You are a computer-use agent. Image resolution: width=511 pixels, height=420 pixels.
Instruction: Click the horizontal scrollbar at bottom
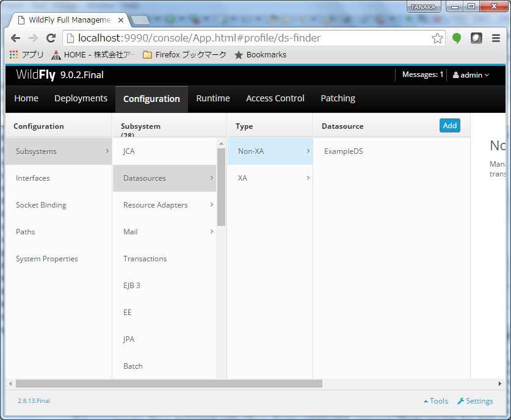pyautogui.click(x=169, y=384)
